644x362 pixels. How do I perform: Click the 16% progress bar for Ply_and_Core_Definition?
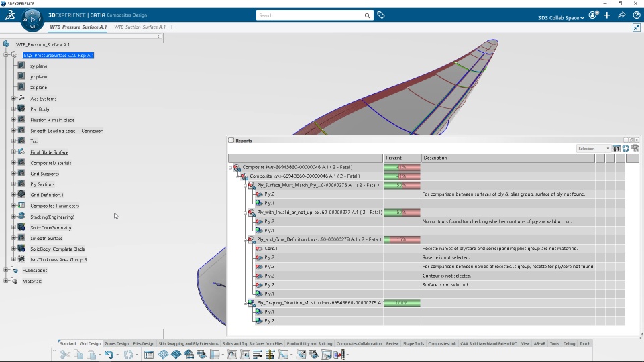[x=402, y=239]
